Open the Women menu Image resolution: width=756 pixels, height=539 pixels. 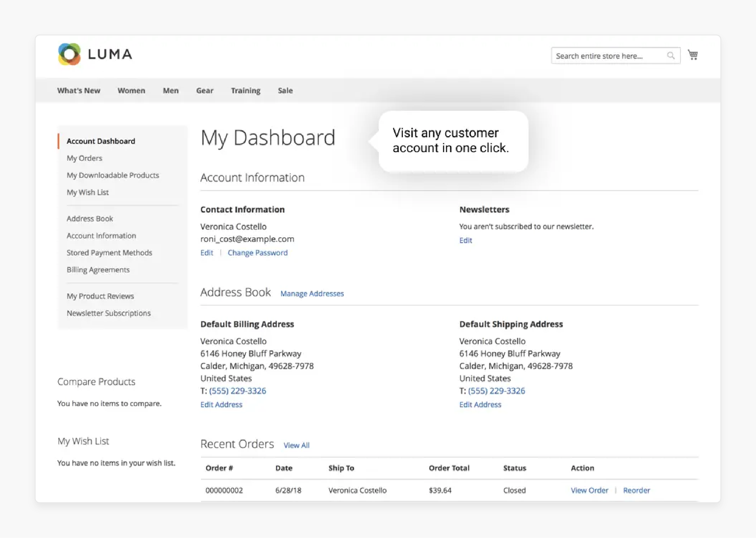click(x=131, y=90)
